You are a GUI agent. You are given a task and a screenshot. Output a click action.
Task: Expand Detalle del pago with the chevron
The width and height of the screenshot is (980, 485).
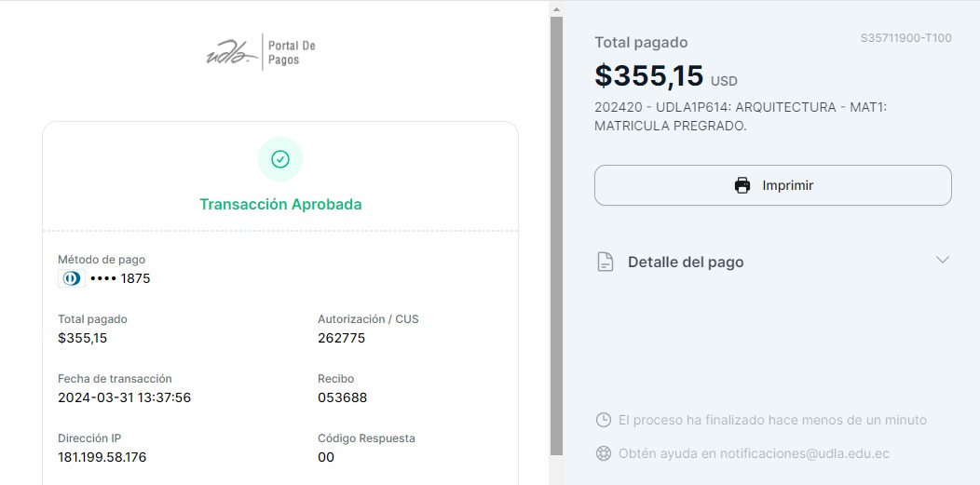[942, 261]
